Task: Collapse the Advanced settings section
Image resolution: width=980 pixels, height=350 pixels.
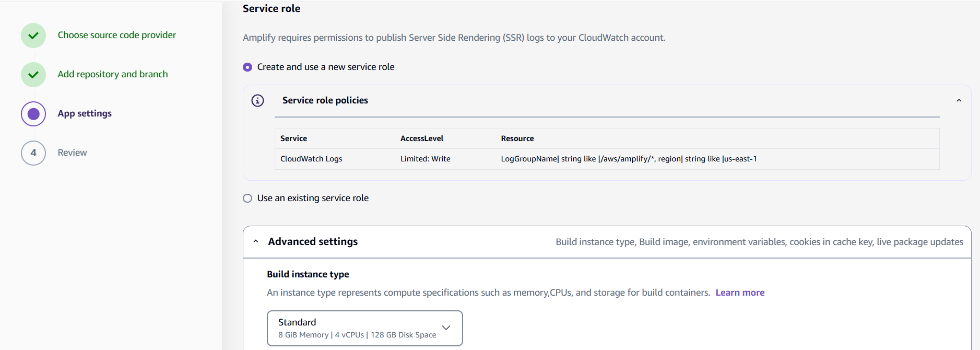Action: click(256, 241)
